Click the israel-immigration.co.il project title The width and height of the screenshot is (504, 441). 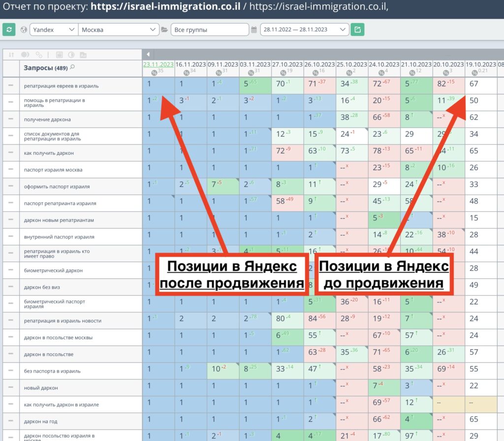165,7
